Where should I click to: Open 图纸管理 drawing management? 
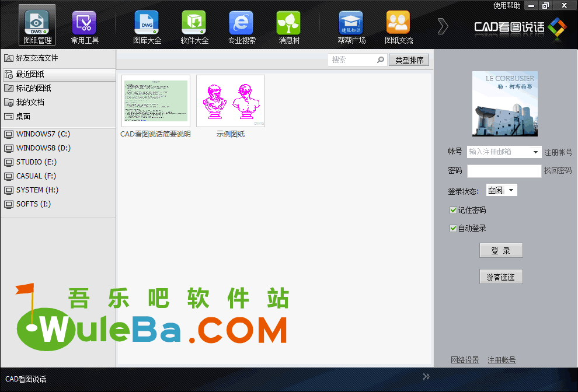point(37,25)
